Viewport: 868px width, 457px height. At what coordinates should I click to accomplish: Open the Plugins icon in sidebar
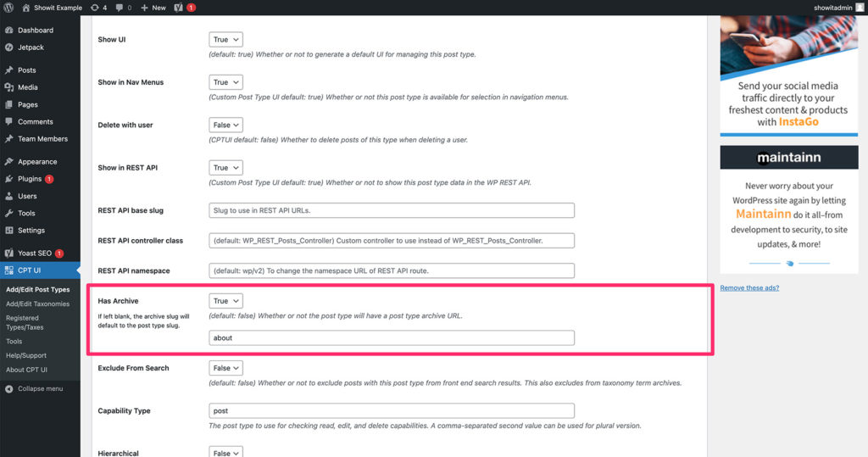(x=8, y=179)
